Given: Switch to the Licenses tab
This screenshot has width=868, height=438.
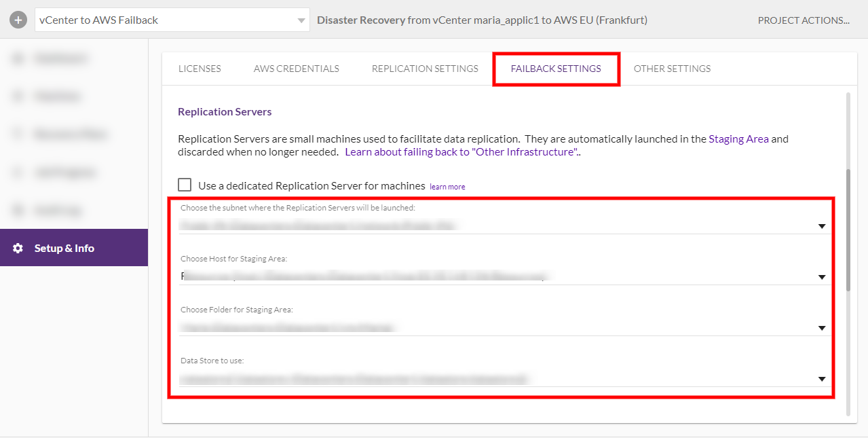Looking at the screenshot, I should 200,69.
